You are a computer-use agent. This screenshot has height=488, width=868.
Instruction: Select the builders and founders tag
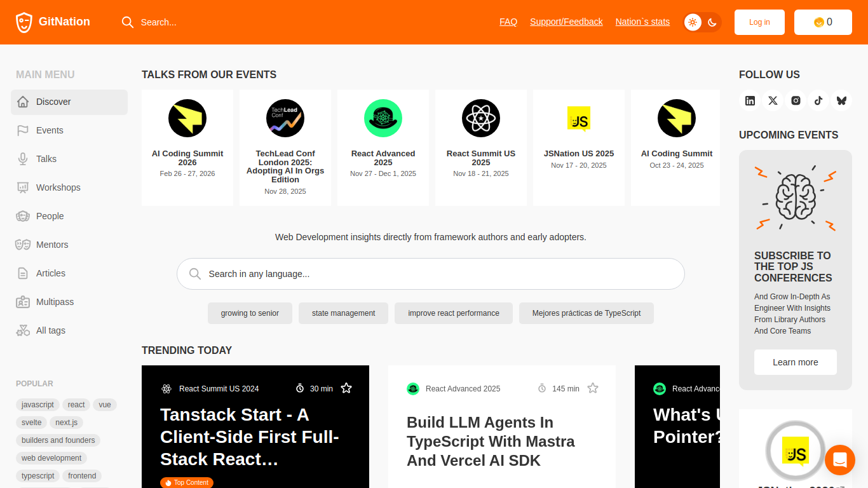tap(58, 440)
